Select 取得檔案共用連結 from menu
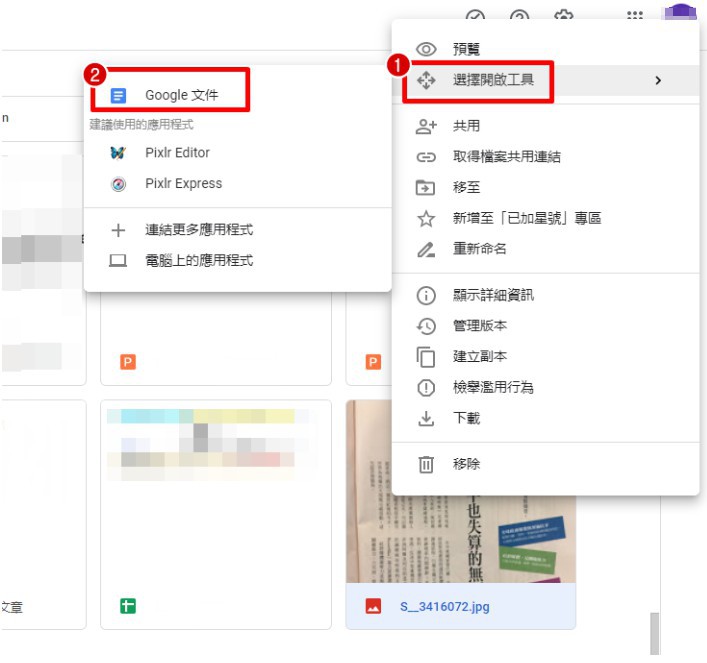 click(506, 157)
